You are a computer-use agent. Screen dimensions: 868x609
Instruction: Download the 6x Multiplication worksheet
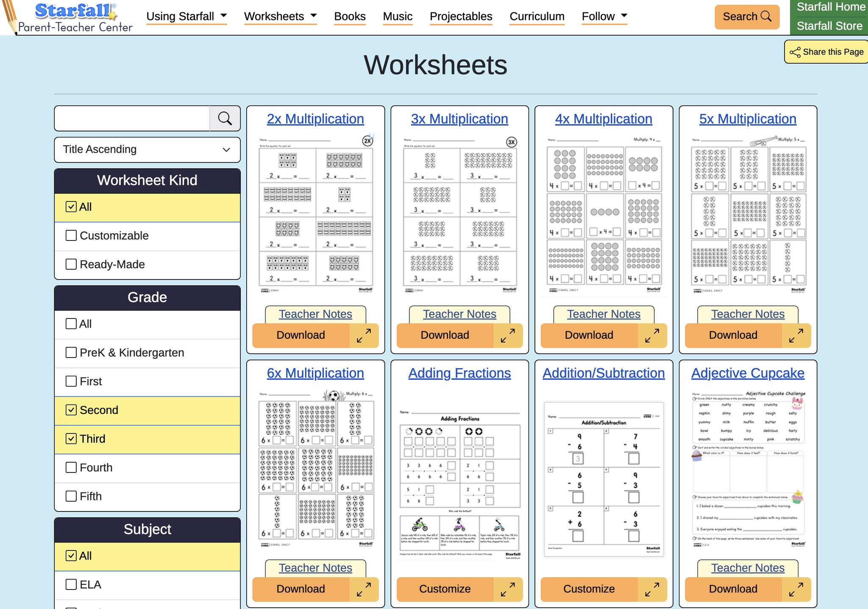coord(301,589)
